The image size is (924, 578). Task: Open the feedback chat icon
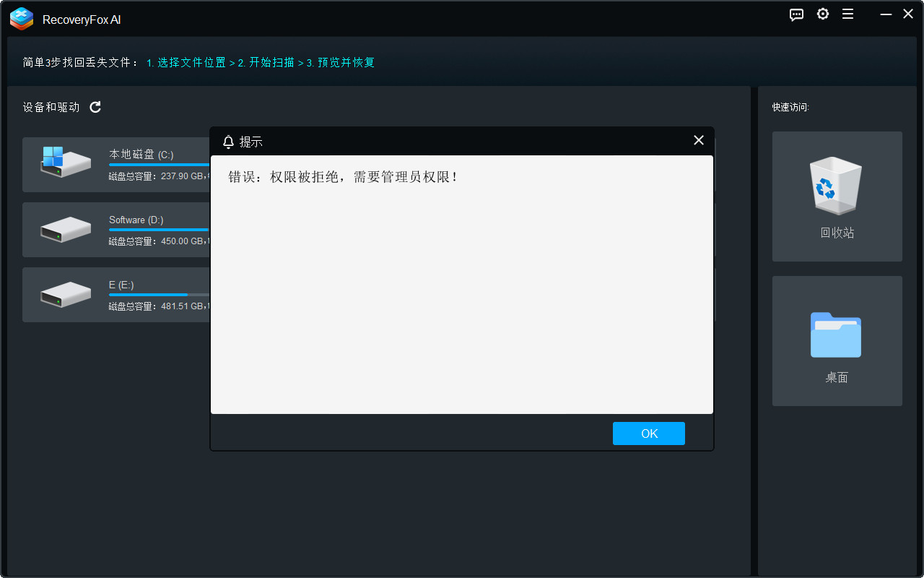pos(796,14)
